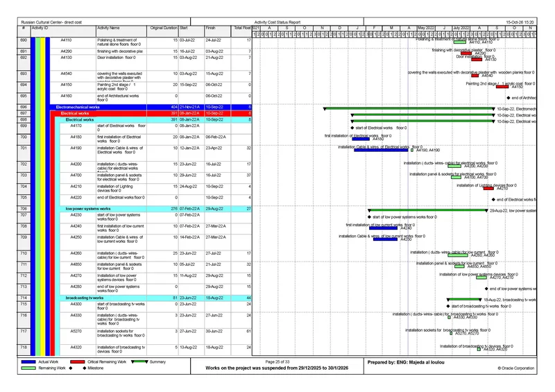555x392 pixels.
Task: Click the red Gantt bar labeled A4290
Action: pyautogui.click(x=466, y=53)
